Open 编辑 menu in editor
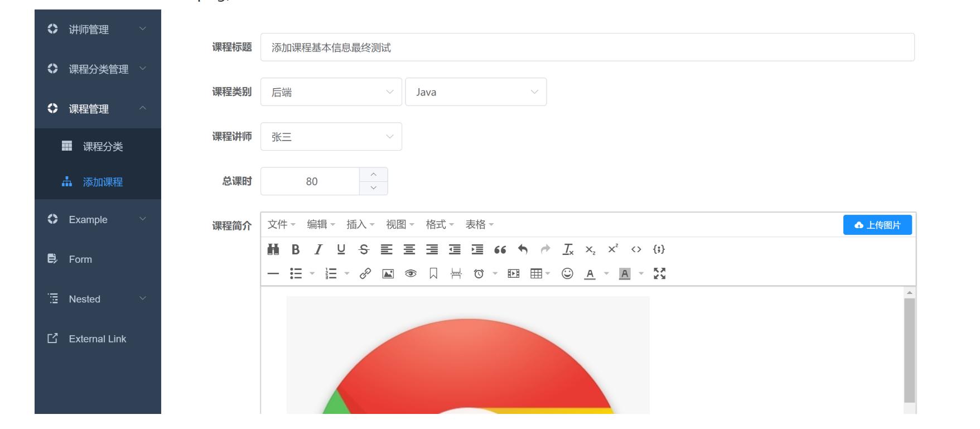The height and width of the screenshot is (429, 980). pos(321,224)
